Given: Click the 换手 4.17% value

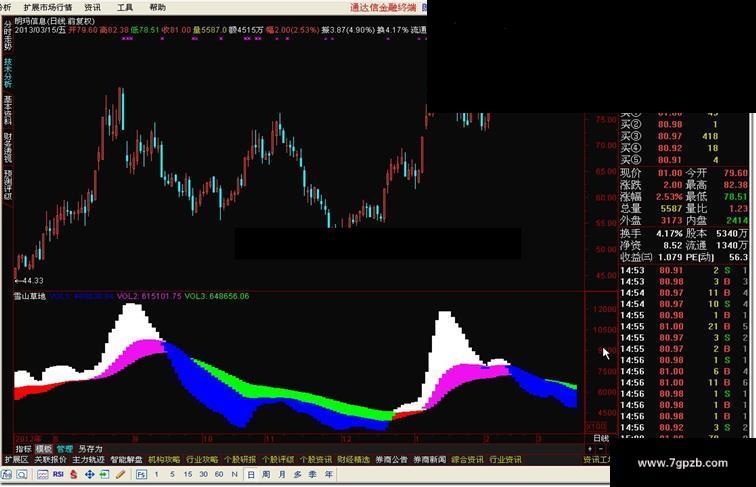Looking at the screenshot, I should coord(669,234).
